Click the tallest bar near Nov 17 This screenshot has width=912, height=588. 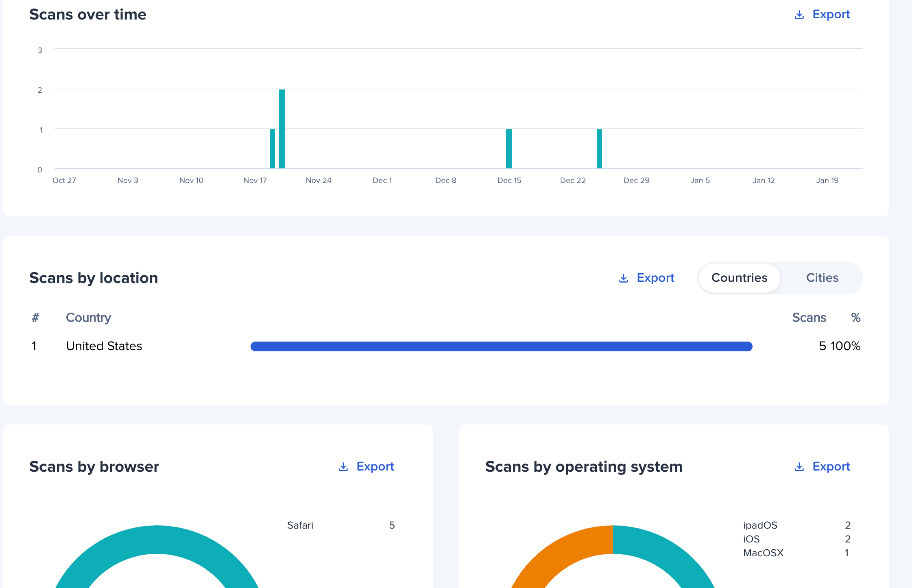tap(282, 128)
